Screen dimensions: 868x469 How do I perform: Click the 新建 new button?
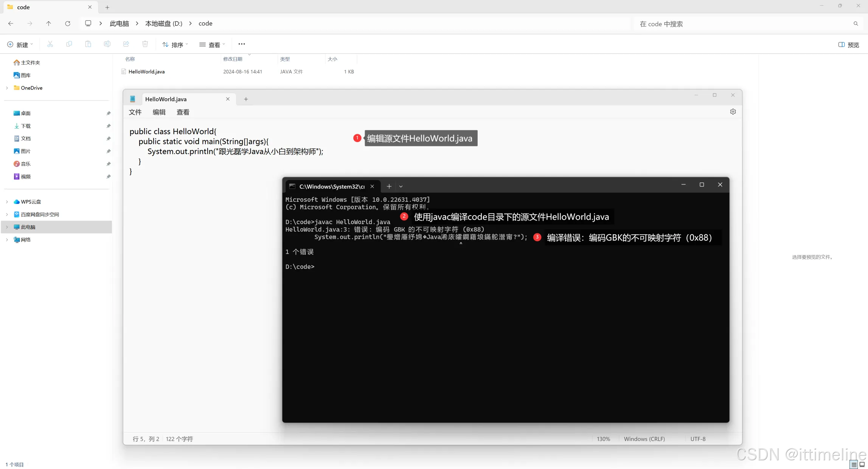coord(20,45)
